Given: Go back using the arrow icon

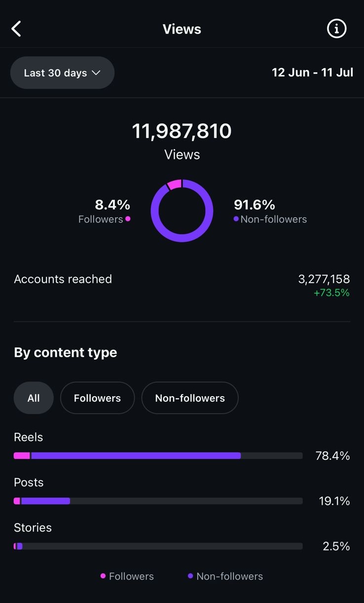Looking at the screenshot, I should pos(16,29).
